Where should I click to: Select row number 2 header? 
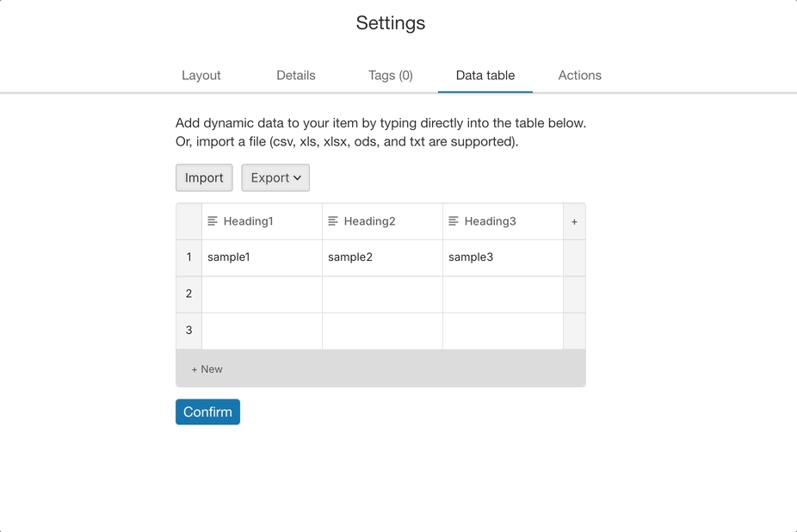tap(189, 294)
